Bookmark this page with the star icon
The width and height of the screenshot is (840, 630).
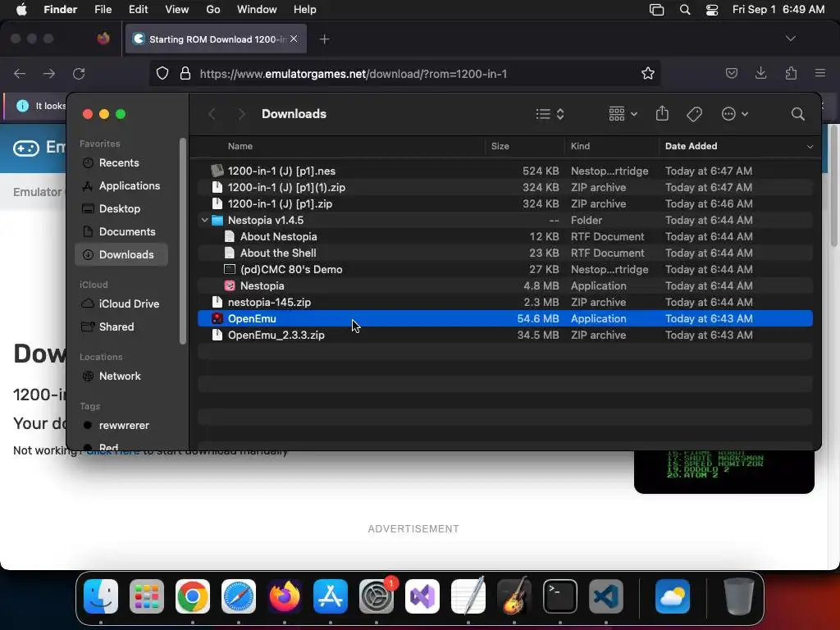(x=648, y=73)
